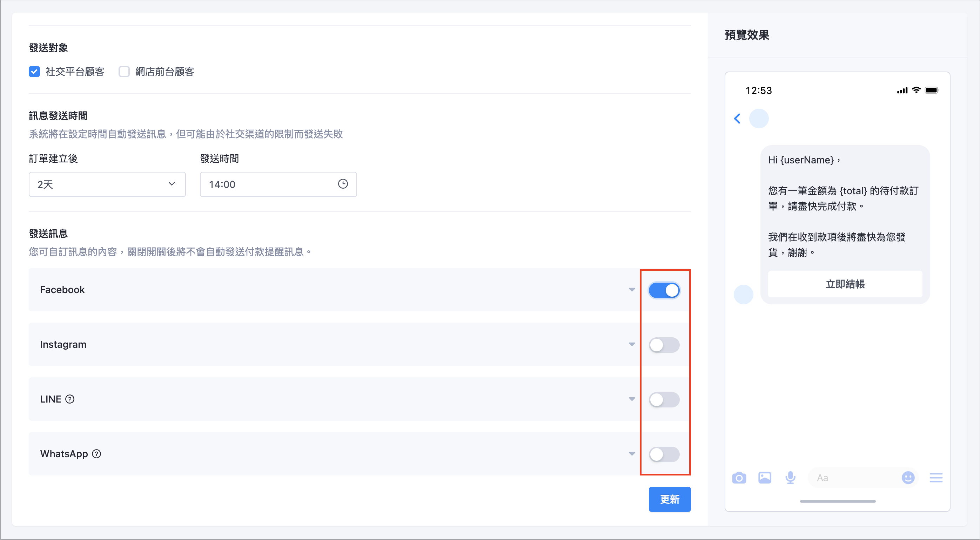Image resolution: width=980 pixels, height=540 pixels.
Task: Click the help icon next to LINE
Action: (69, 399)
